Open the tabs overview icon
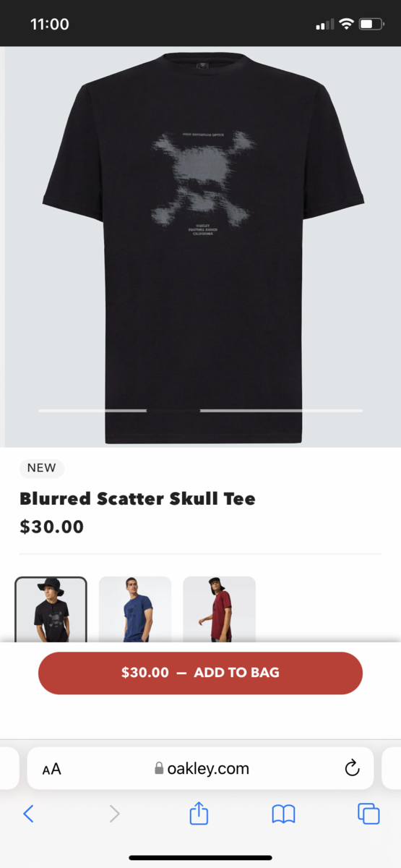401x868 pixels. (x=368, y=814)
